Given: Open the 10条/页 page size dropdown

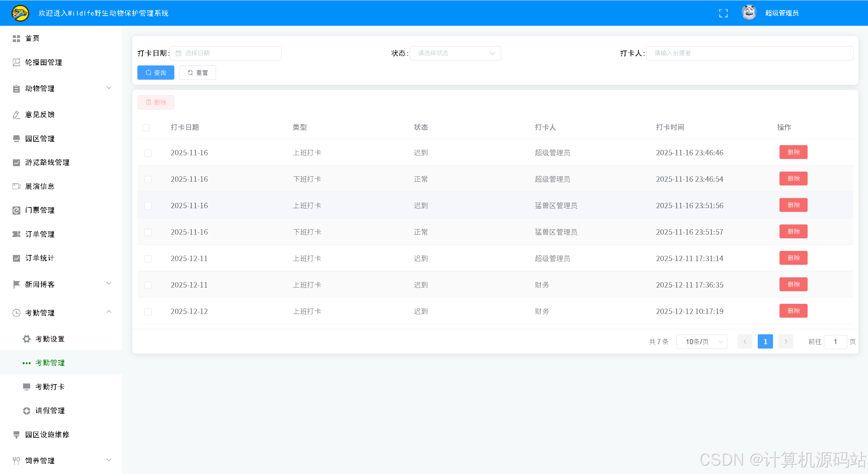Looking at the screenshot, I should pyautogui.click(x=701, y=341).
